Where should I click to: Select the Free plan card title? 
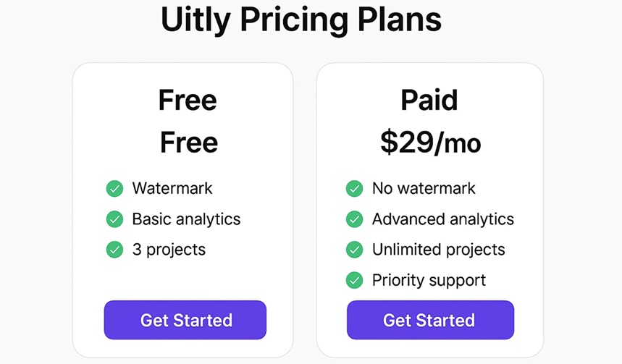pos(188,100)
